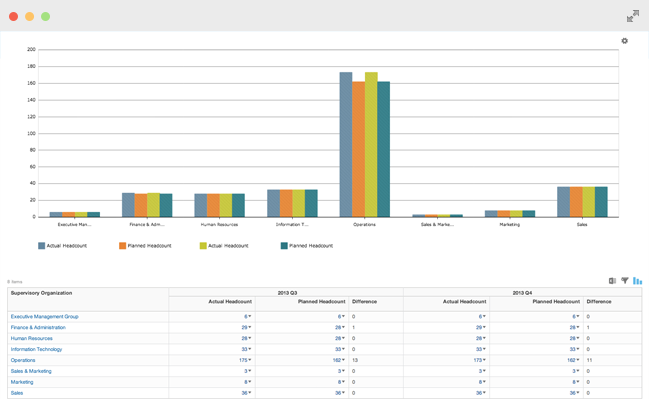Open the Human Resources organization link
This screenshot has width=649, height=399.
[31, 339]
